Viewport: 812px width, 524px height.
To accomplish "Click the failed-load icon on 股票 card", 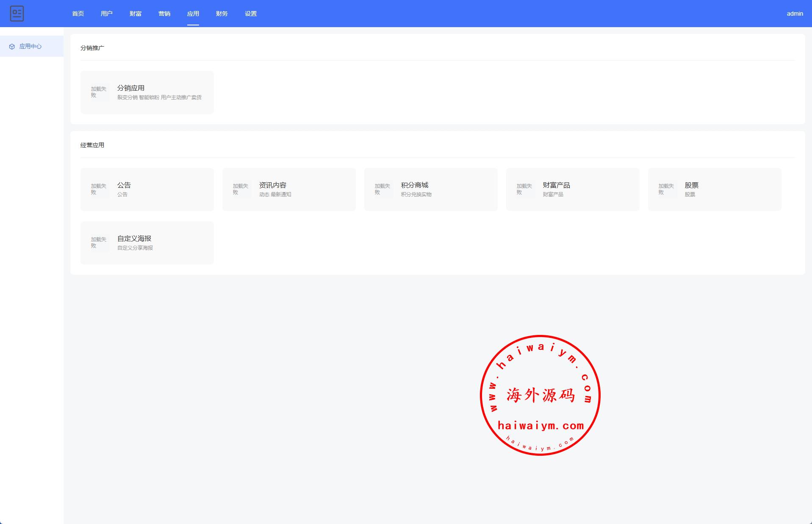I will click(667, 190).
